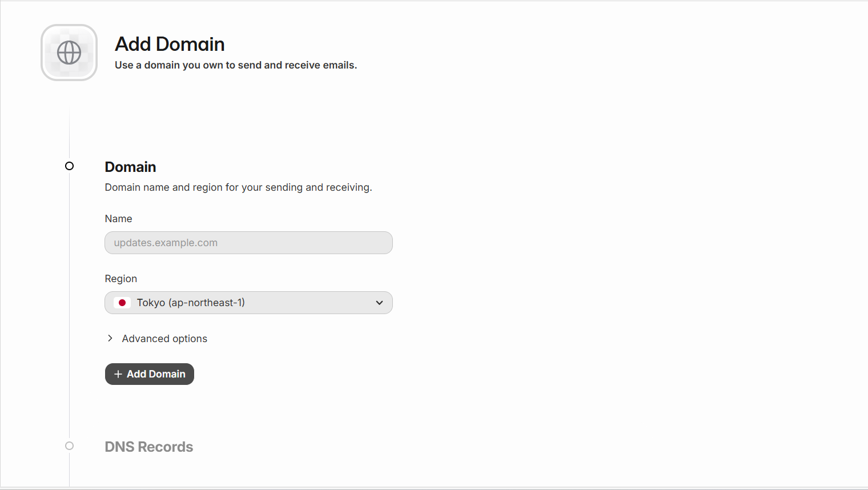Click the domain description subtitle text
This screenshot has height=490, width=868.
[x=238, y=187]
